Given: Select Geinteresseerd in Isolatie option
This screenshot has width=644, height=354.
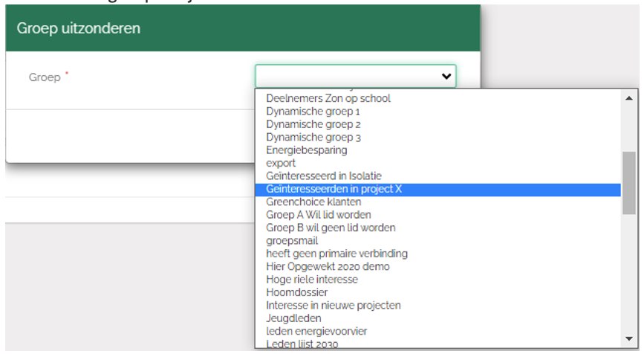Looking at the screenshot, I should tap(323, 176).
